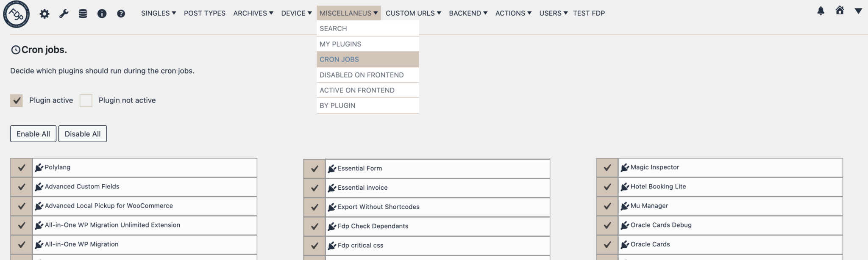868x260 pixels.
Task: Toggle All-in-One WP Migration Unlimited Extension checkbox
Action: [x=21, y=225]
